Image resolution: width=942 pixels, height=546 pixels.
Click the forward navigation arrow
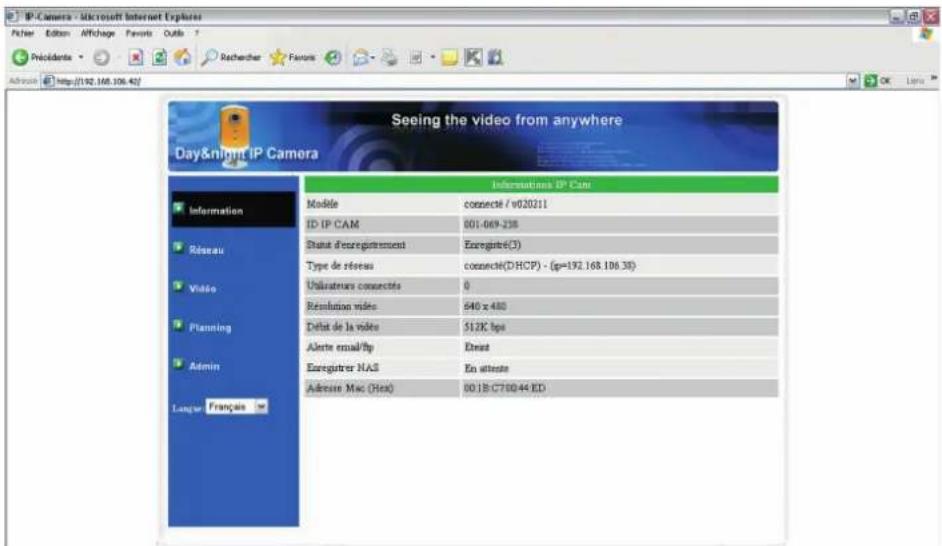click(x=102, y=58)
